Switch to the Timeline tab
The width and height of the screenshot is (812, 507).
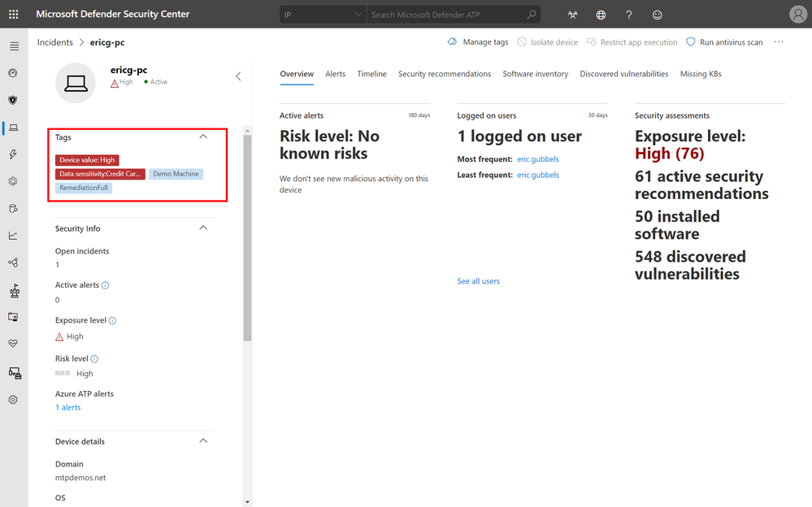pos(371,74)
